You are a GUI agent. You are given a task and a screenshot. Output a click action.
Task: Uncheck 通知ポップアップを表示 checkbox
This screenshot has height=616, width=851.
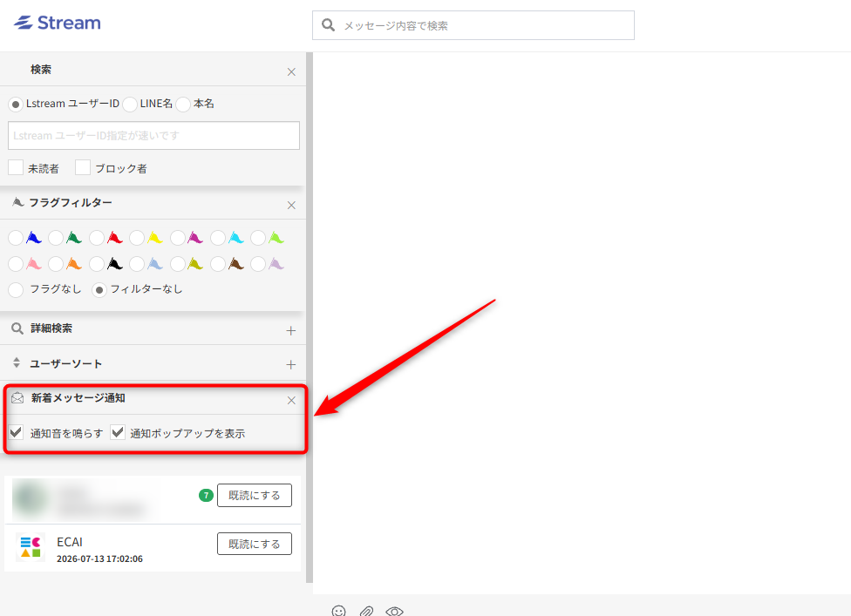click(118, 432)
